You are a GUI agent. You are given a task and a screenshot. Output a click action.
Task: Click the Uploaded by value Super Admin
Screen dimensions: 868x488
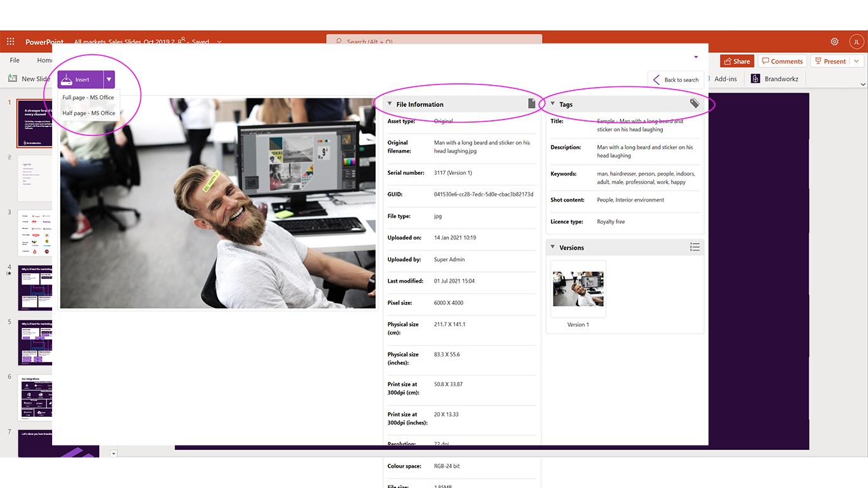[449, 259]
